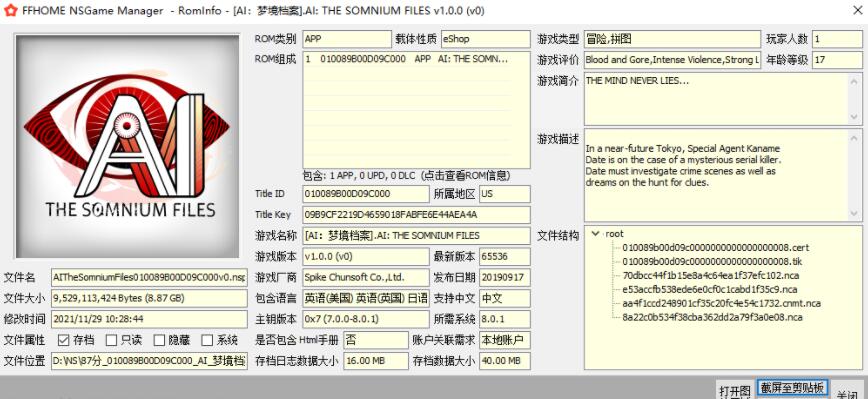Click the 所属地区 US field
868x399 pixels.
coord(505,194)
